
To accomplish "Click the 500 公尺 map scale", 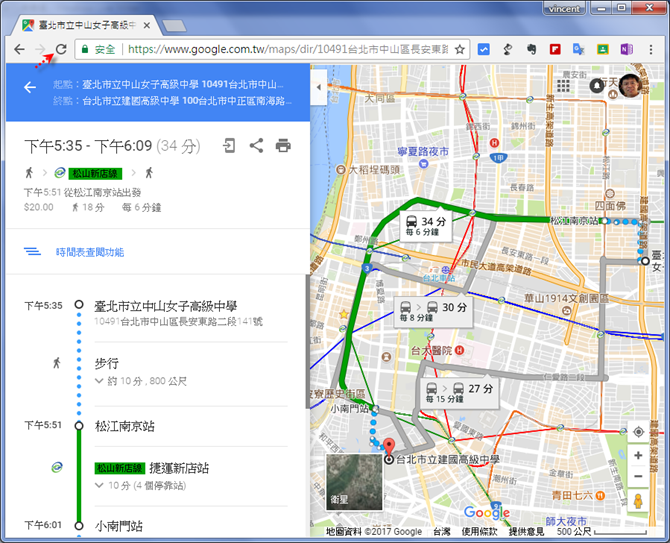I will tap(602, 531).
